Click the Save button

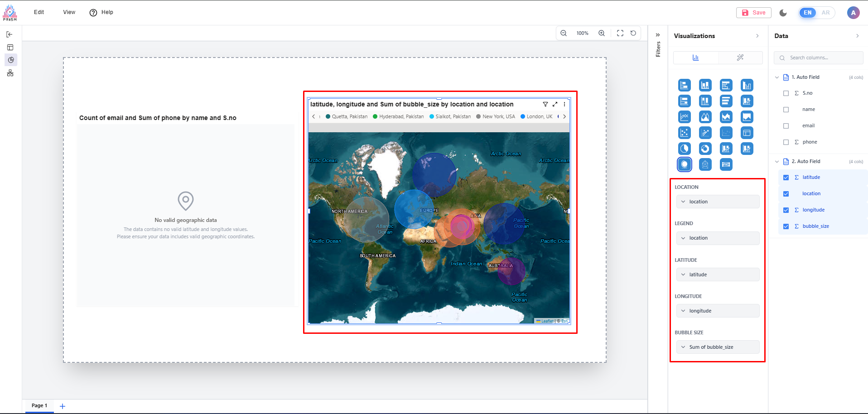tap(754, 13)
